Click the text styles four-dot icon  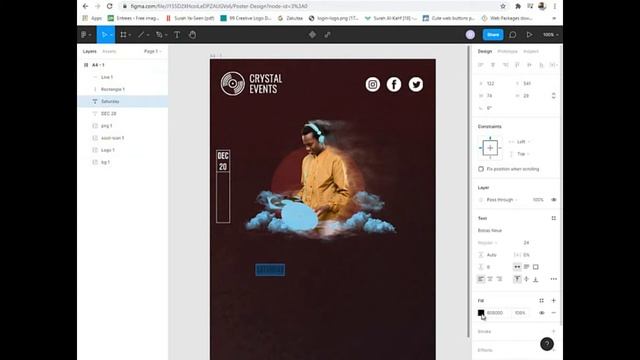tap(553, 218)
